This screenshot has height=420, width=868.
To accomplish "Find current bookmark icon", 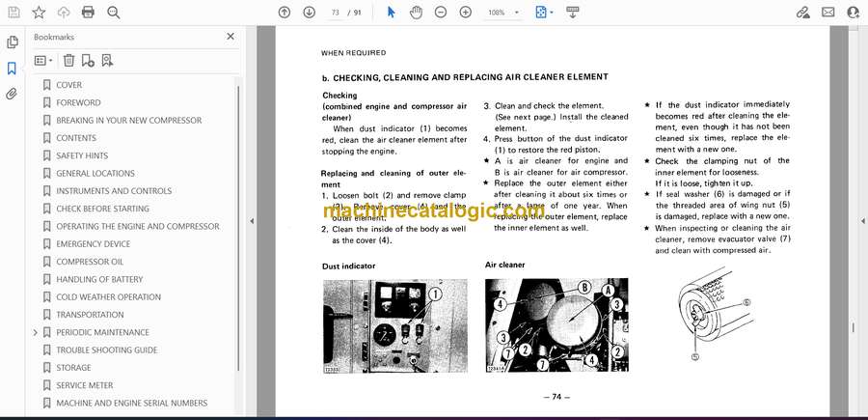I will click(x=107, y=61).
